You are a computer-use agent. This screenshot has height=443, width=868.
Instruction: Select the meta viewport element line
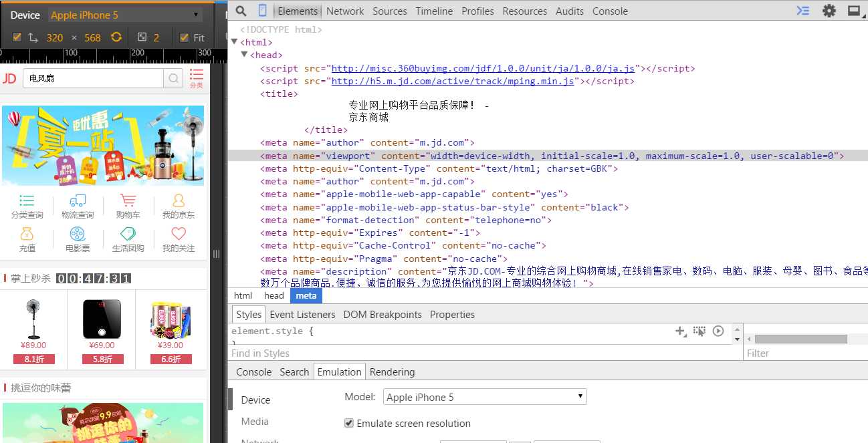coord(548,156)
